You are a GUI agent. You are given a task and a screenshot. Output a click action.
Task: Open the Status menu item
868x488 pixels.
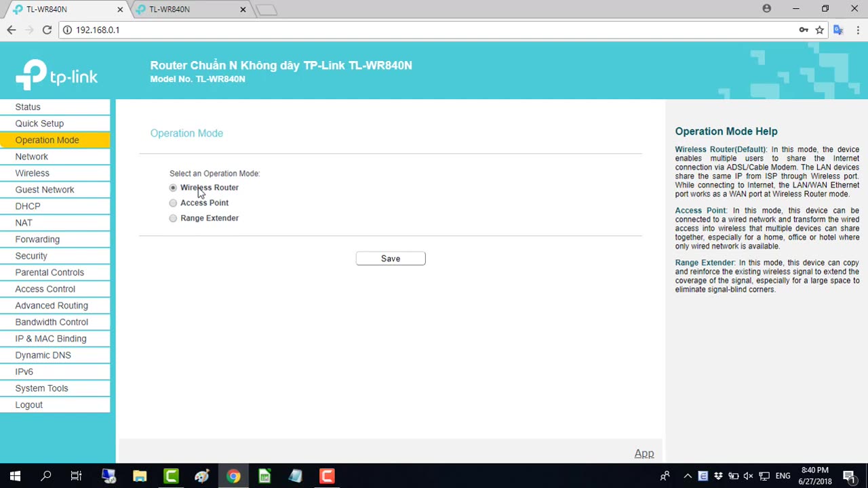point(55,107)
